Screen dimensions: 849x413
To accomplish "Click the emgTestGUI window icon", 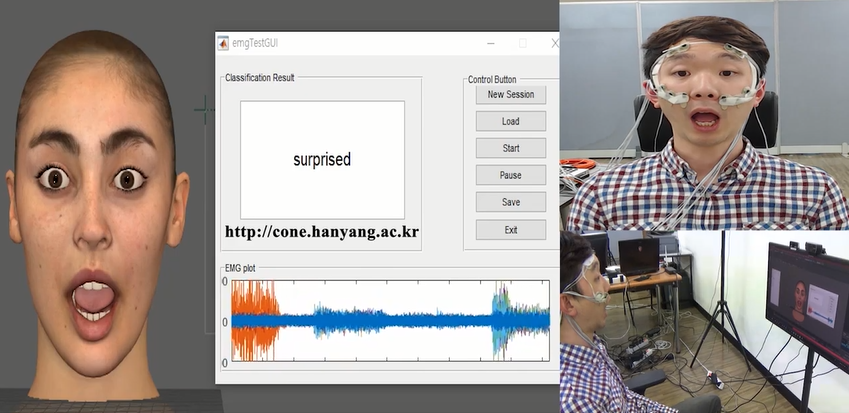I will (223, 44).
